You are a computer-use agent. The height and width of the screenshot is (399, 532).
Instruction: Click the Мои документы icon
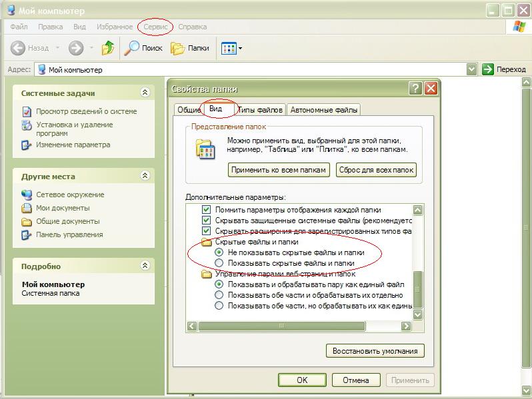click(x=27, y=208)
